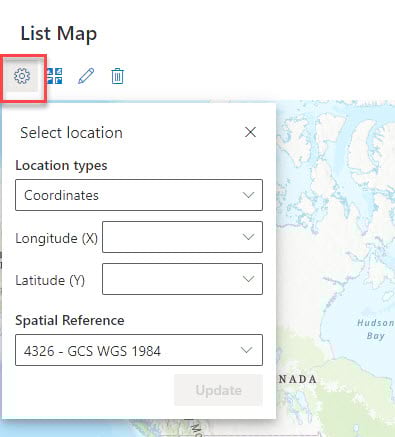
Task: Click the Spatial Reference label
Action: pyautogui.click(x=70, y=320)
